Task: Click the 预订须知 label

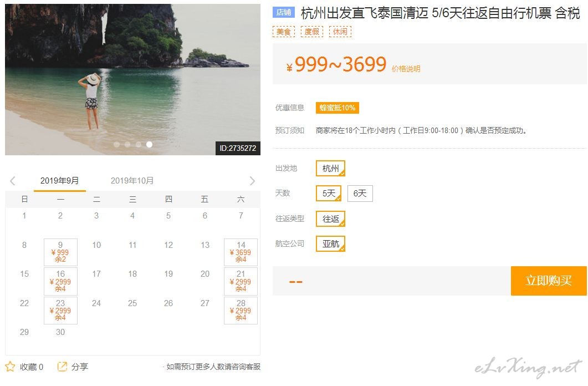Action: click(x=289, y=130)
